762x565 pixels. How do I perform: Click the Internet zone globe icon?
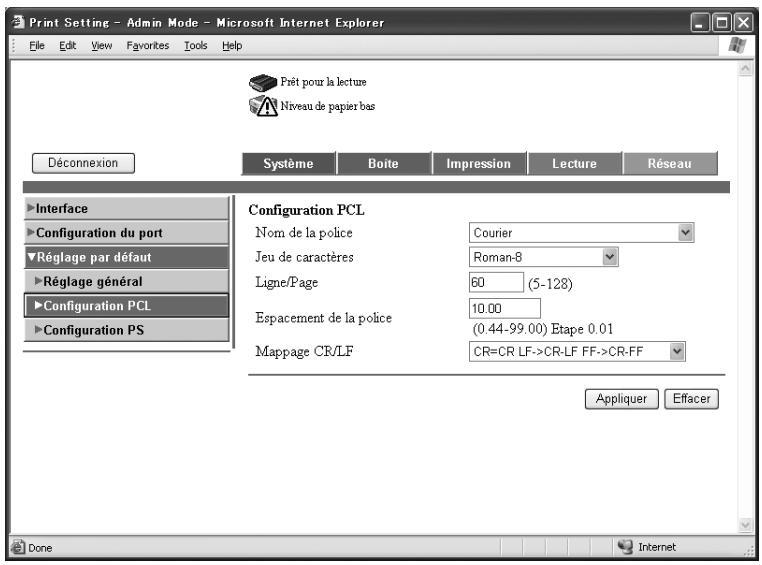coord(625,547)
